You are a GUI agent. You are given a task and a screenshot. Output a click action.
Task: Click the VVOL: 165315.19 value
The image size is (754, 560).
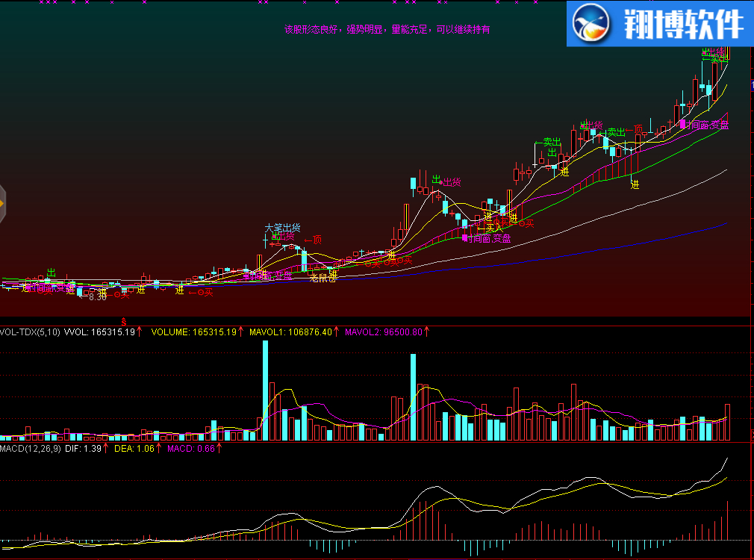tap(99, 332)
